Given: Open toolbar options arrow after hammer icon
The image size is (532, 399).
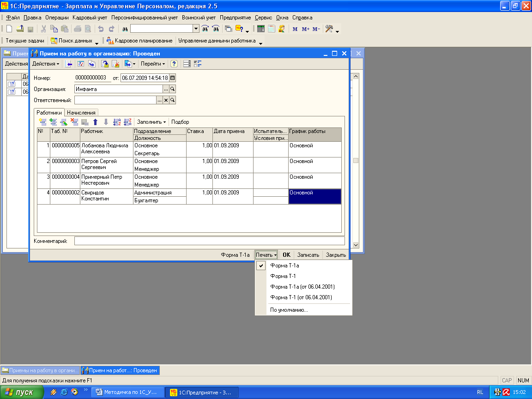Looking at the screenshot, I should [x=337, y=31].
